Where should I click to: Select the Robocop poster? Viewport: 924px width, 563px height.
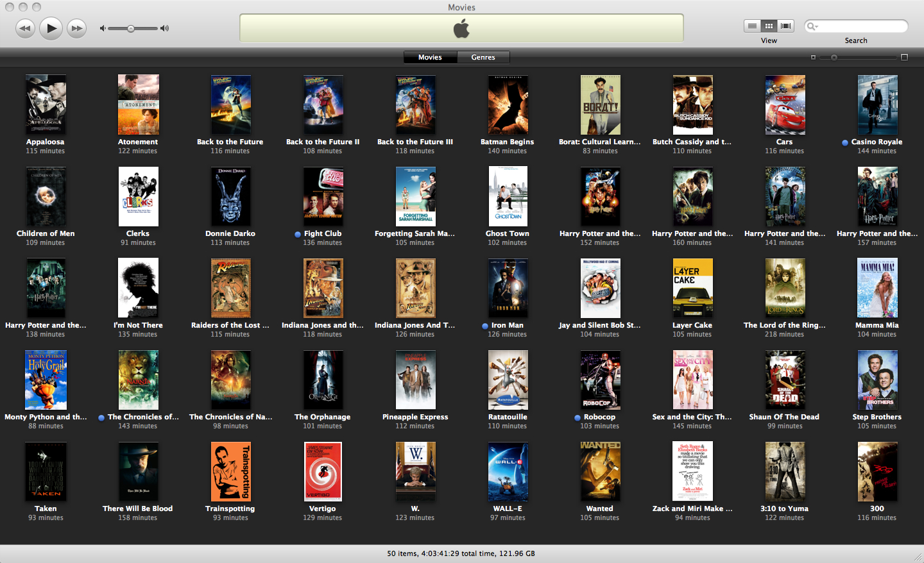[600, 380]
